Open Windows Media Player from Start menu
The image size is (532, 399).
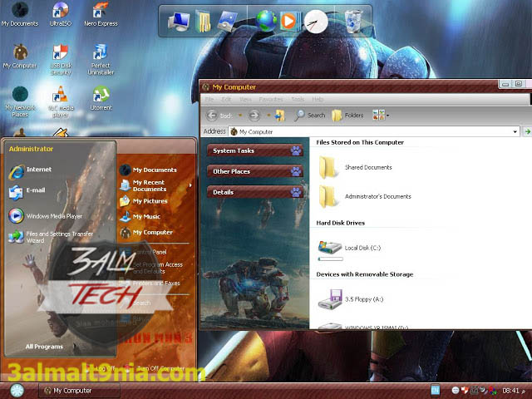(46, 216)
